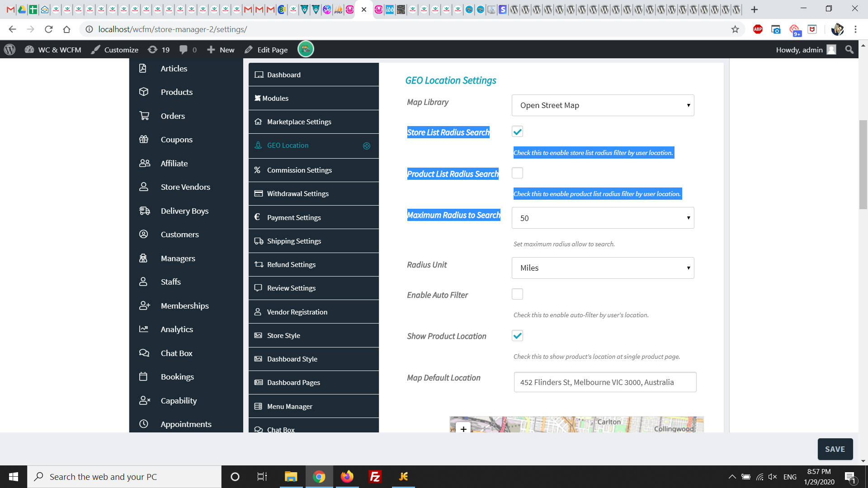Select the Payment Settings tab
The image size is (868, 488).
pos(314,217)
